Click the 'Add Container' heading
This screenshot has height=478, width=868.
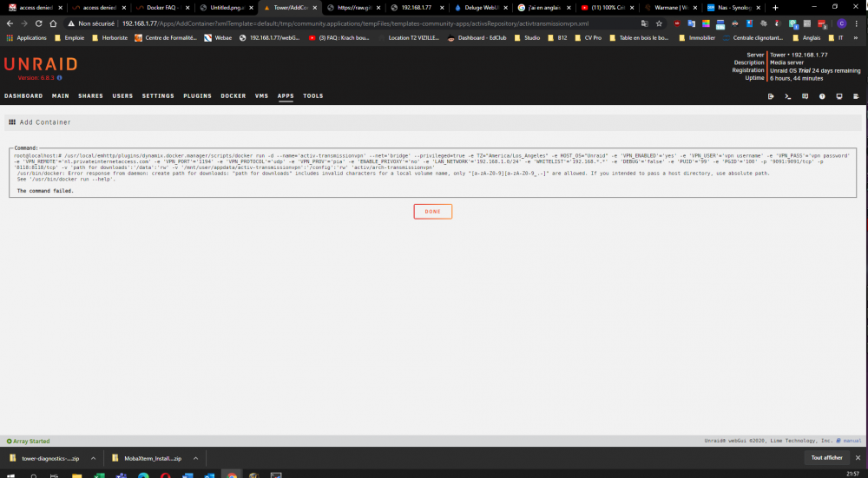(45, 122)
